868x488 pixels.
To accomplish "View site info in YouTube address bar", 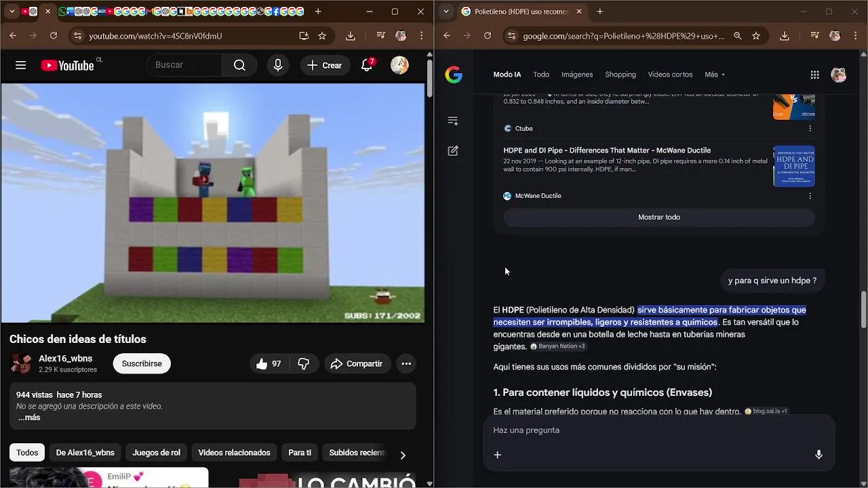I will (x=77, y=36).
